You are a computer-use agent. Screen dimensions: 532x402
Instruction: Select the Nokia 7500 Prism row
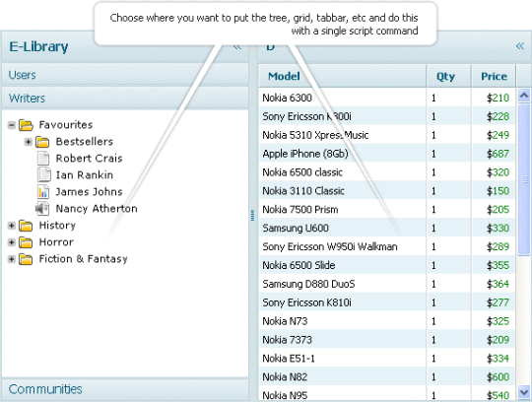pyautogui.click(x=387, y=209)
